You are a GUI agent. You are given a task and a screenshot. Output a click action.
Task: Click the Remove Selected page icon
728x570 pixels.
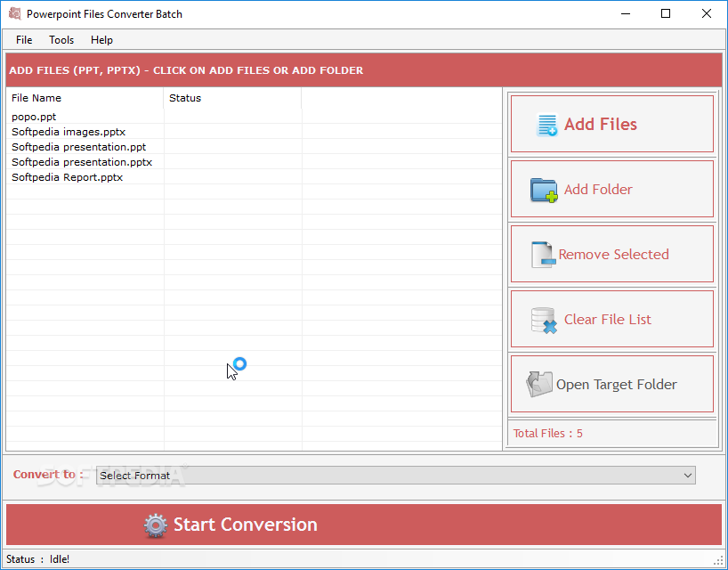click(x=543, y=255)
